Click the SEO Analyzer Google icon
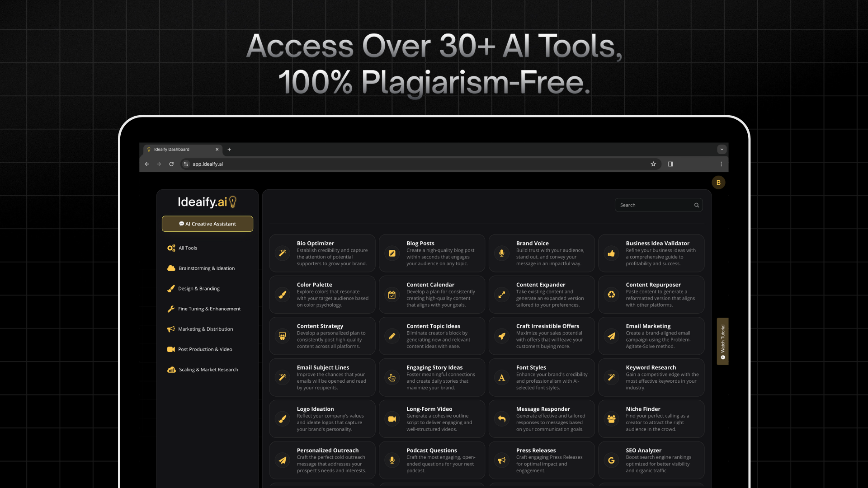 point(611,460)
